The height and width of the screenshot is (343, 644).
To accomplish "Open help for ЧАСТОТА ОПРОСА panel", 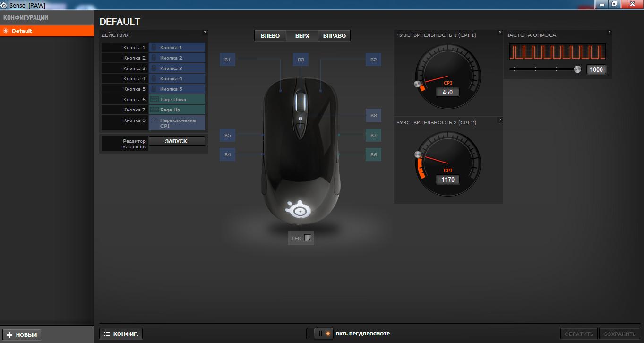I will click(610, 33).
